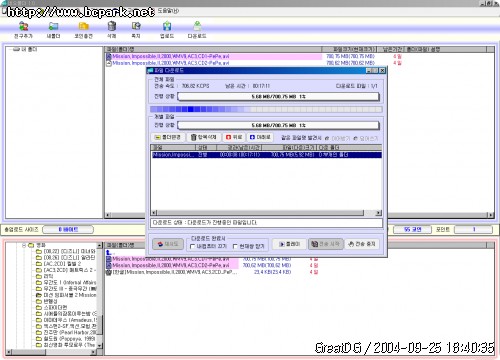Click the change folder button in download dialog
The width and height of the screenshot is (500, 360).
coord(168,137)
